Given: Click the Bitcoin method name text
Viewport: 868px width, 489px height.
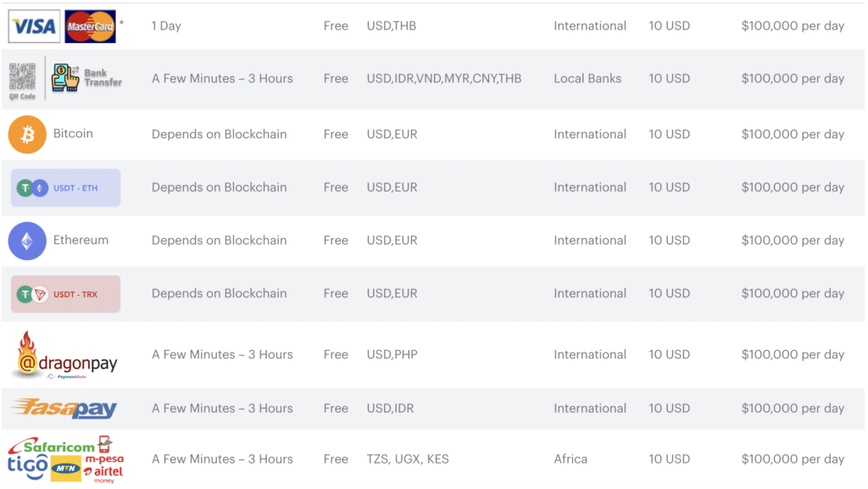Looking at the screenshot, I should [73, 134].
